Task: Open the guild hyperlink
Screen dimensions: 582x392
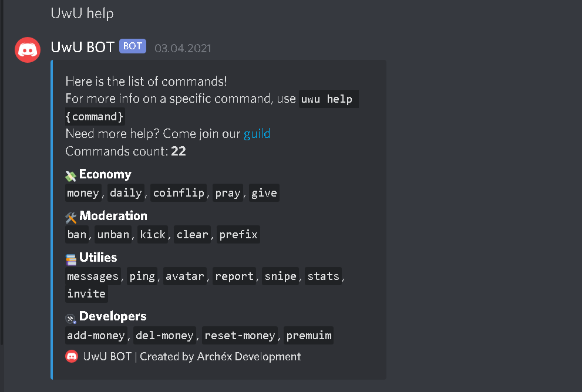Action: tap(257, 134)
